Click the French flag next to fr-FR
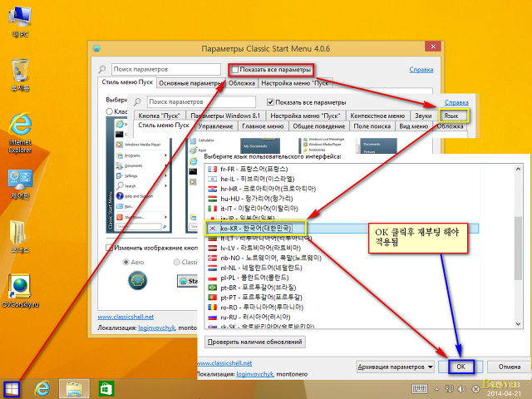This screenshot has height=399, width=532. coord(213,169)
